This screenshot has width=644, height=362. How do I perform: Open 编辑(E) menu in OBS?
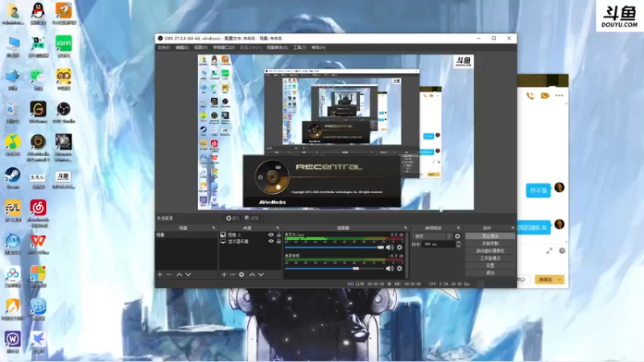pyautogui.click(x=182, y=47)
